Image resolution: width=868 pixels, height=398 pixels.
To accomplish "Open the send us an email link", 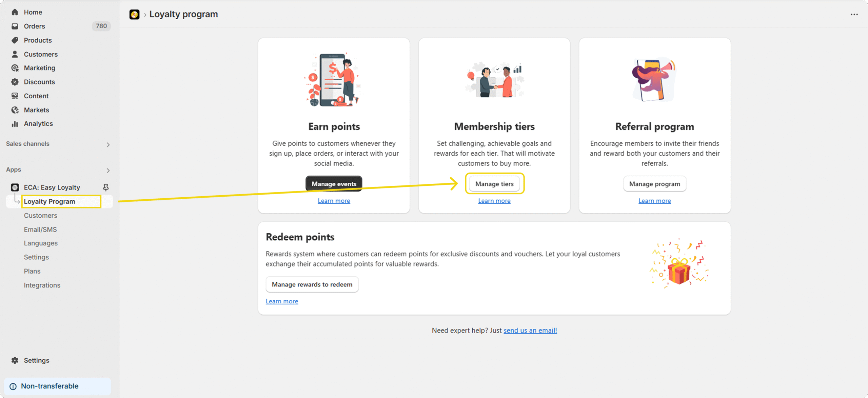I will click(x=530, y=331).
